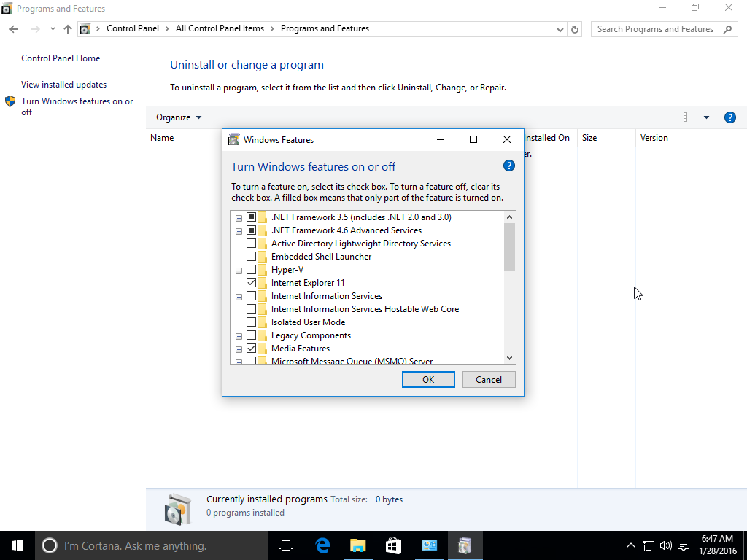Click the Cortana circle icon
This screenshot has width=747, height=560.
50,545
